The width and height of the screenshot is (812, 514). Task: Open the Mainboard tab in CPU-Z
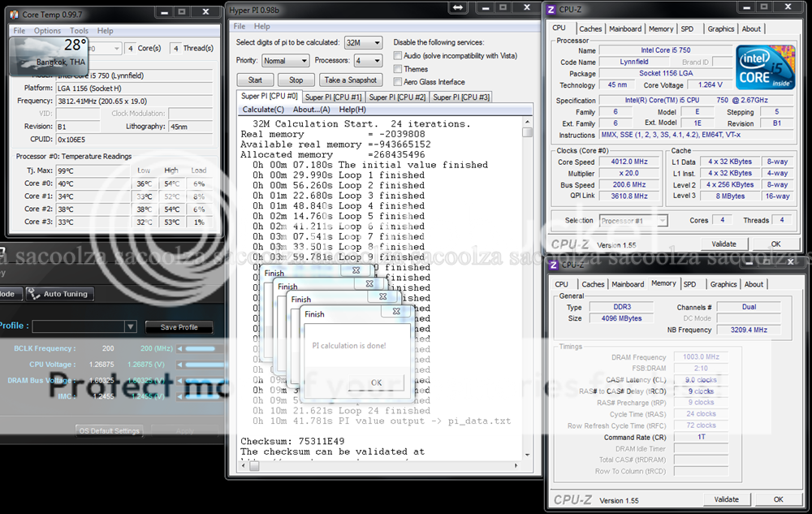pos(625,28)
